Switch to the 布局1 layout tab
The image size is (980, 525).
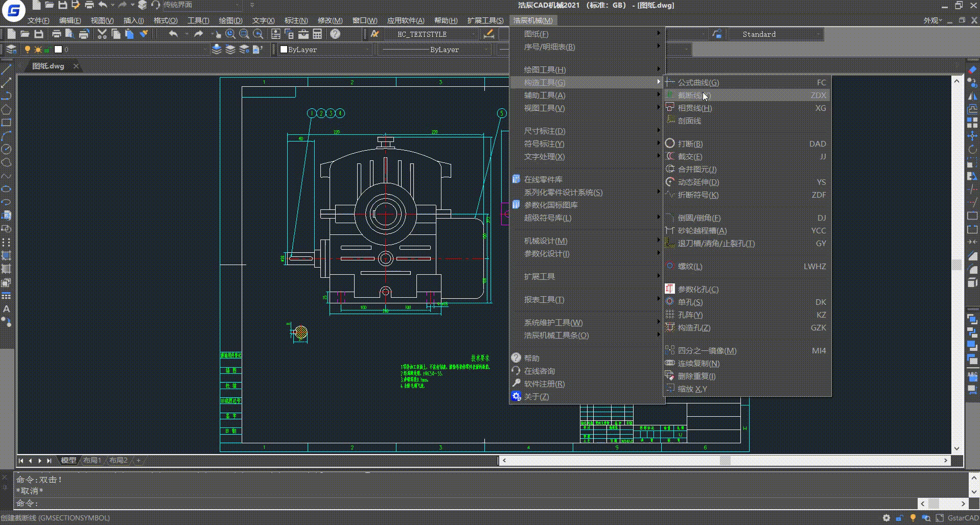(x=92, y=460)
